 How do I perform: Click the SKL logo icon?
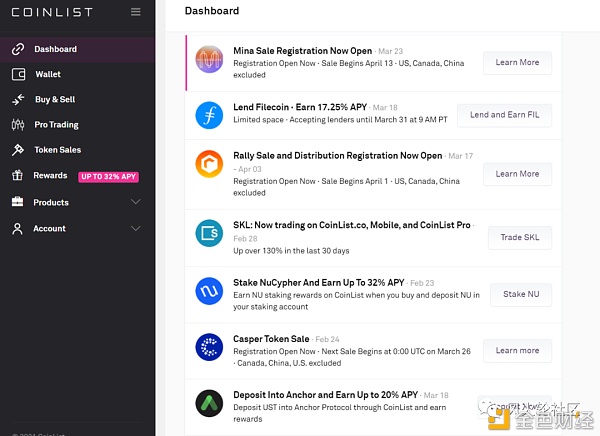[x=209, y=235]
